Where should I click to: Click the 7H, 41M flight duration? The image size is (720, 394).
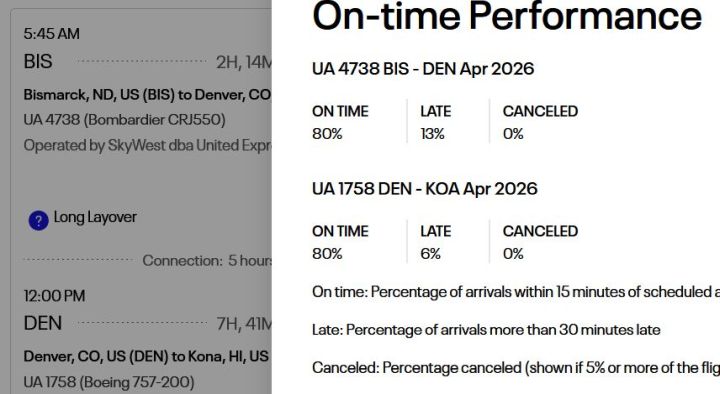[x=244, y=324]
